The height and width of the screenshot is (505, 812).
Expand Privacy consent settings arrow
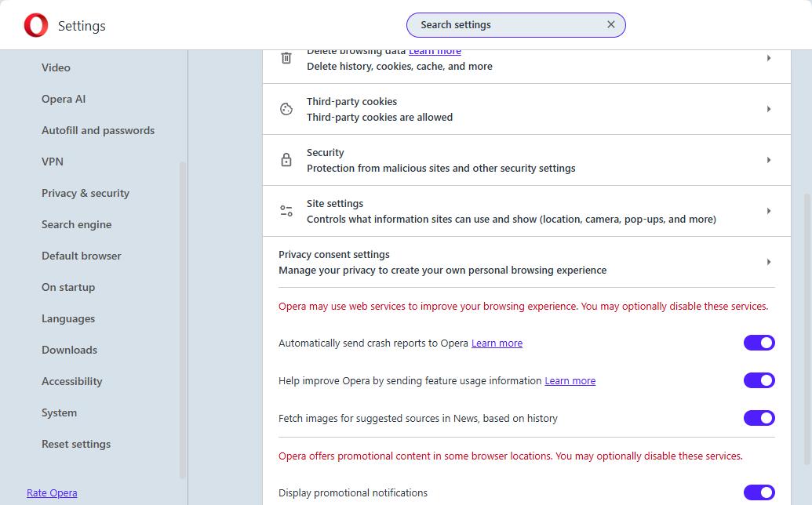click(768, 262)
